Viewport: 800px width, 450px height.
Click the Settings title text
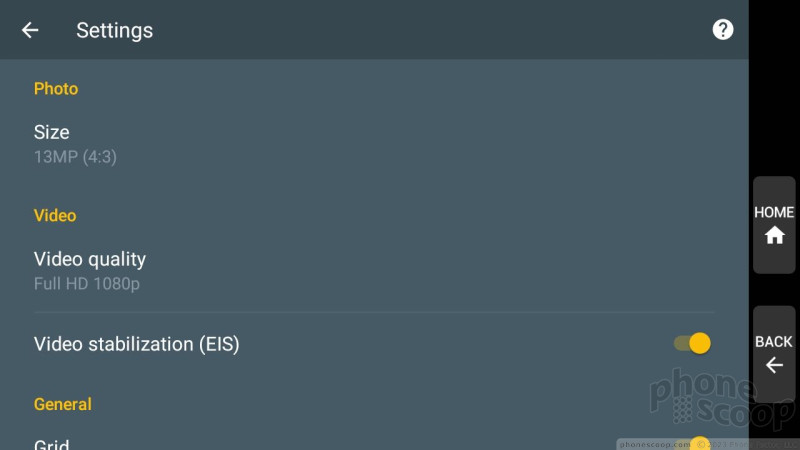[114, 31]
